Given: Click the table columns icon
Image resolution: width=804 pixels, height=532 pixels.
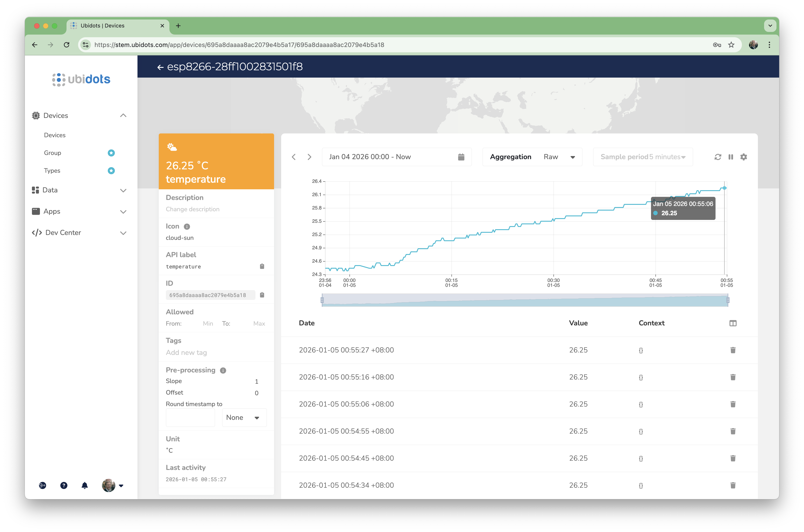Looking at the screenshot, I should click(733, 323).
